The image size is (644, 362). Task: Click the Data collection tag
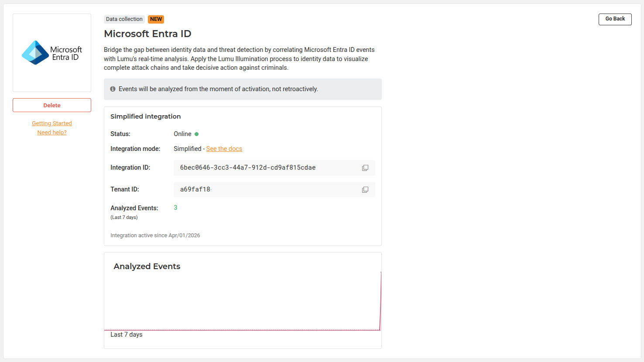124,19
